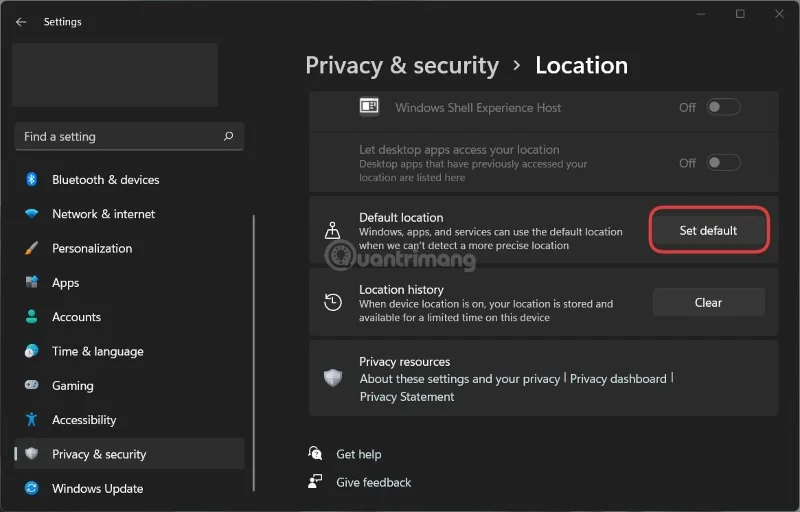Click the Windows Shell Experience Host icon
The image size is (800, 512).
point(369,107)
